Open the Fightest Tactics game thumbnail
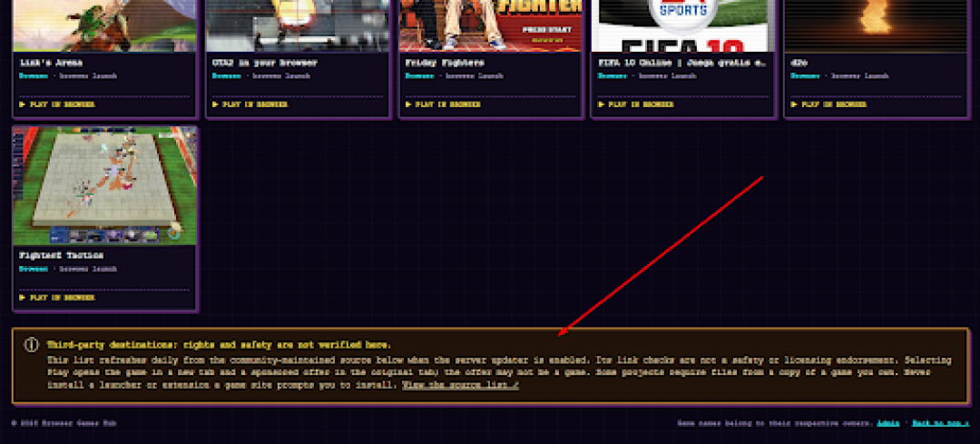 [x=104, y=186]
